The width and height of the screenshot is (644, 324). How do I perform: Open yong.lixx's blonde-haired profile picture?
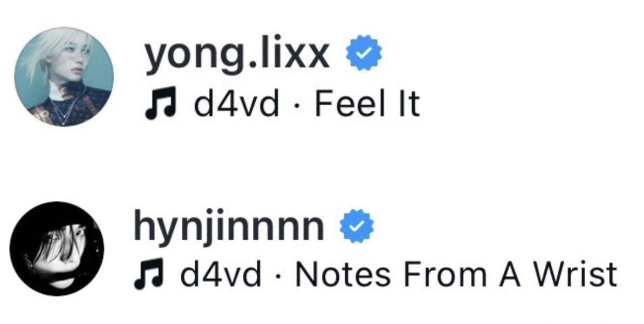coord(65,77)
